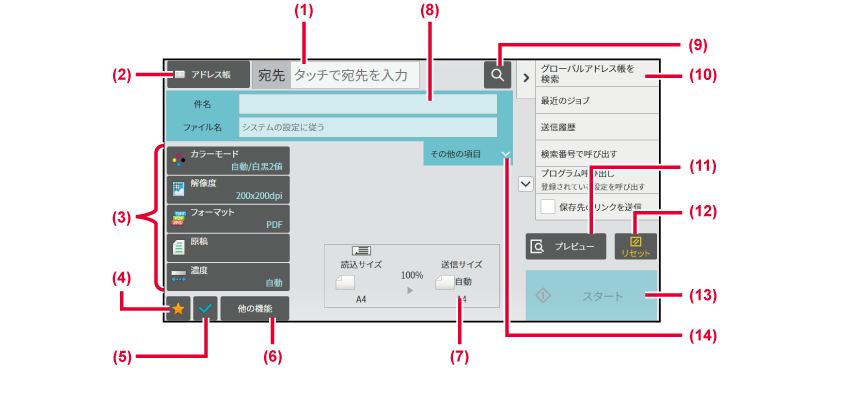Open the 原稿 original document setting
The width and height of the screenshot is (842, 399).
coord(228,248)
